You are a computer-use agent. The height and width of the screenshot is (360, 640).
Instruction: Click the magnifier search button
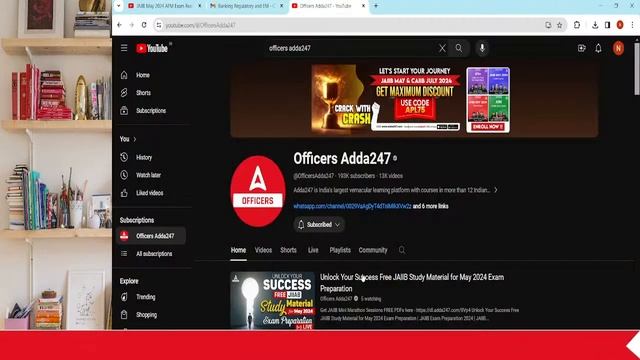459,48
